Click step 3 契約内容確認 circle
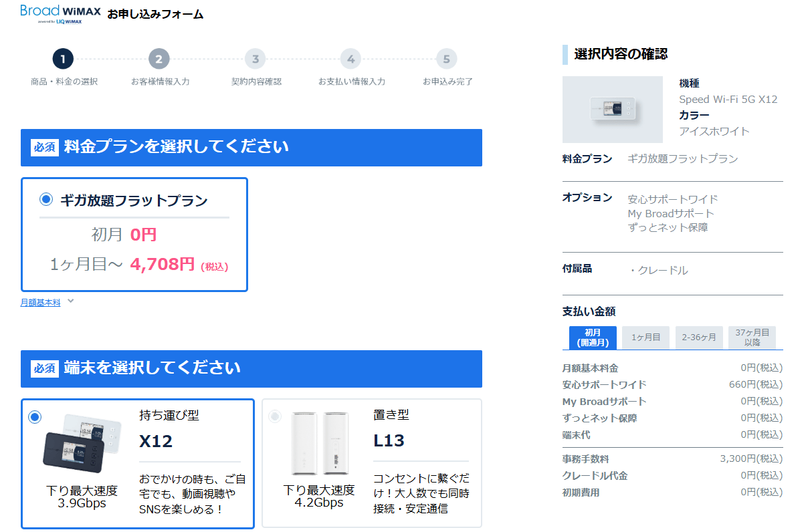Viewport: 808px width, 532px height. 254,59
